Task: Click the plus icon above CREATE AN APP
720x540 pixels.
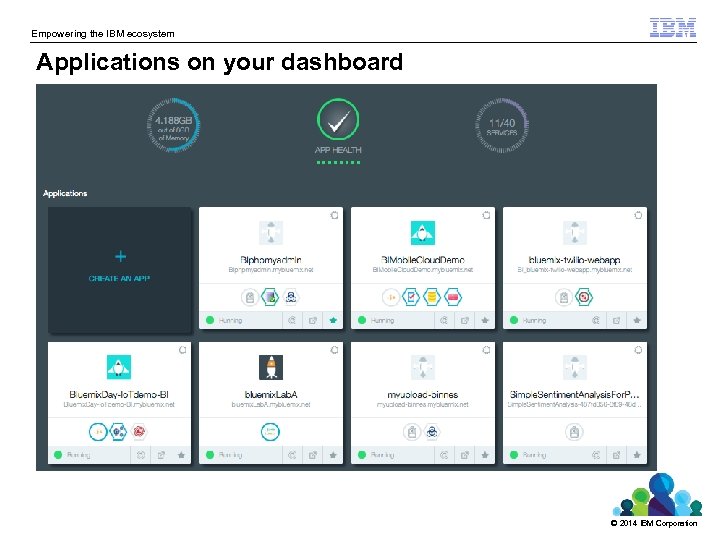Action: pyautogui.click(x=120, y=256)
